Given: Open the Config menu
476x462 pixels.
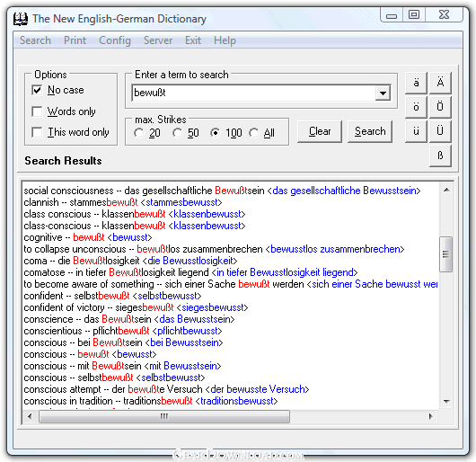Looking at the screenshot, I should tap(115, 40).
